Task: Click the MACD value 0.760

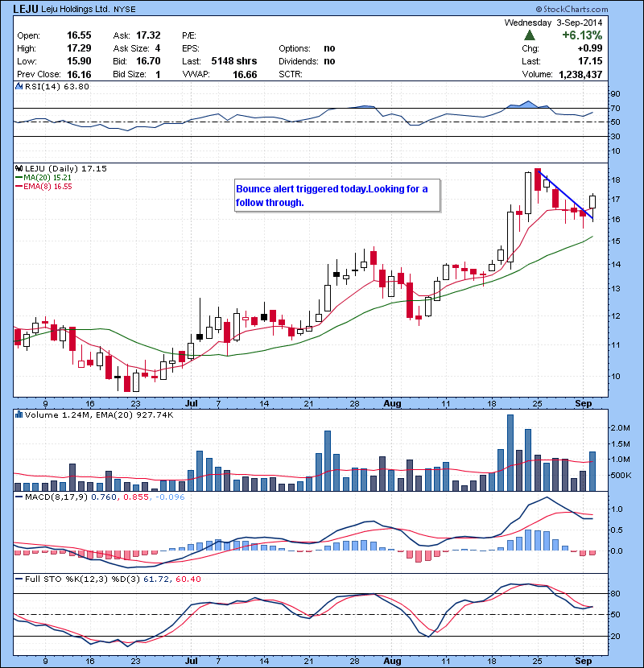Action: [x=104, y=497]
